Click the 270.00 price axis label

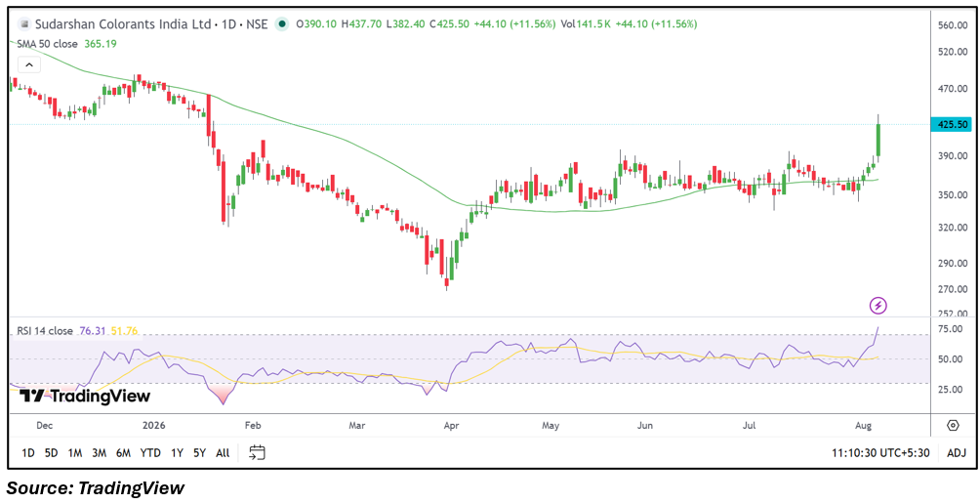coord(951,289)
